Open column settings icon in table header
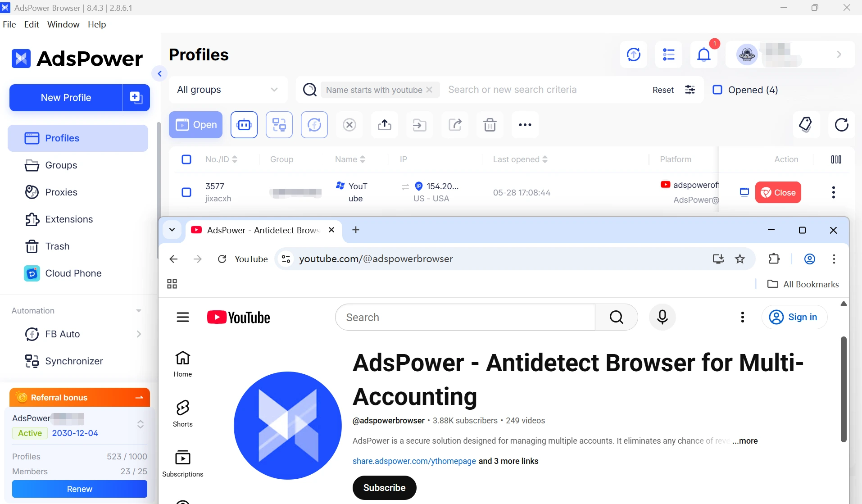862x504 pixels. (x=836, y=159)
